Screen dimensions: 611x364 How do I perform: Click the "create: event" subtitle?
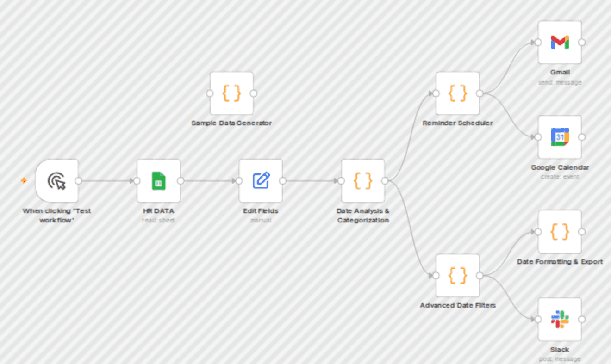(x=560, y=177)
